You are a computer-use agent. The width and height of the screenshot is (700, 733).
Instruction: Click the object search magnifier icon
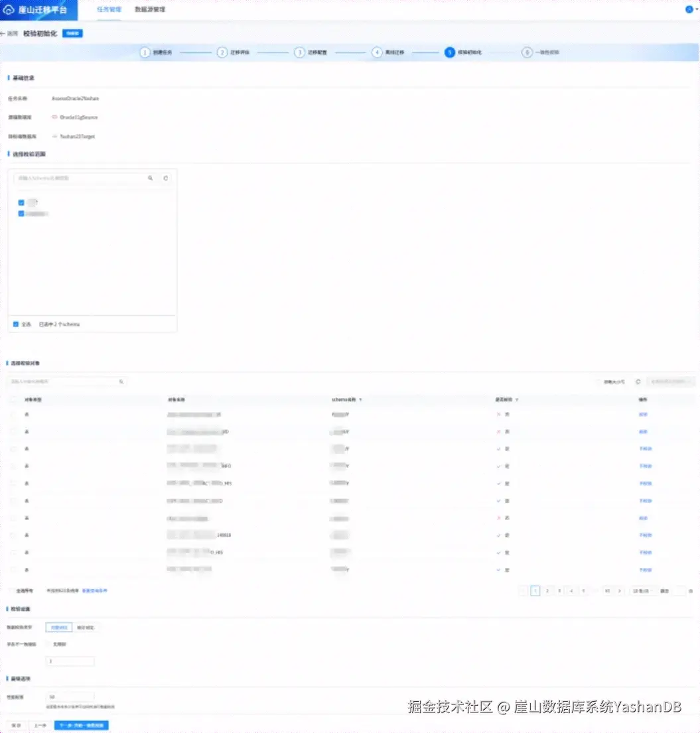(x=121, y=381)
